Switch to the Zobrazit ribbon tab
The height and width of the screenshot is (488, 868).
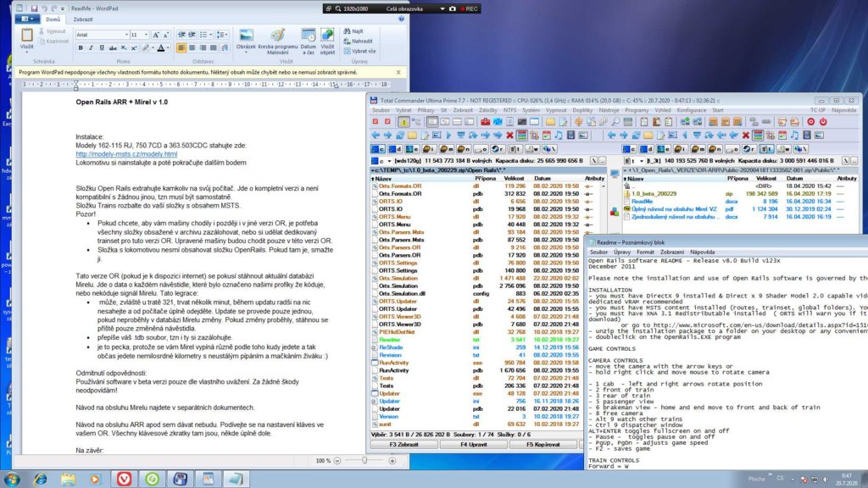pos(83,17)
